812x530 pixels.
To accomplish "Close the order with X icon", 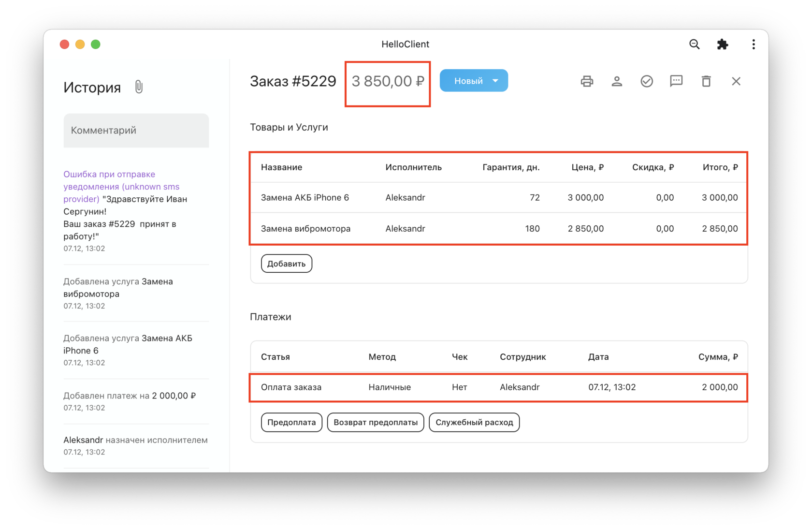I will pos(736,81).
